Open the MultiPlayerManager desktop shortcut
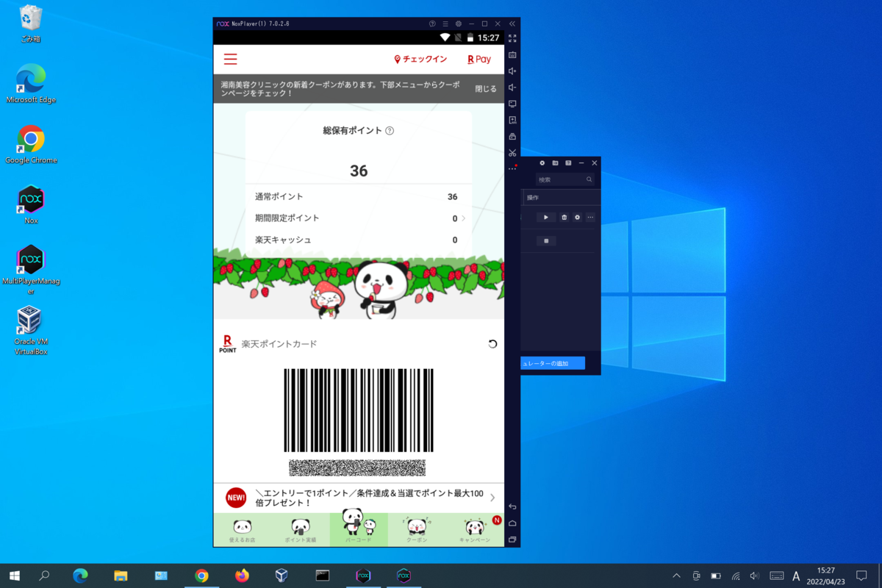The width and height of the screenshot is (882, 588). (x=31, y=270)
